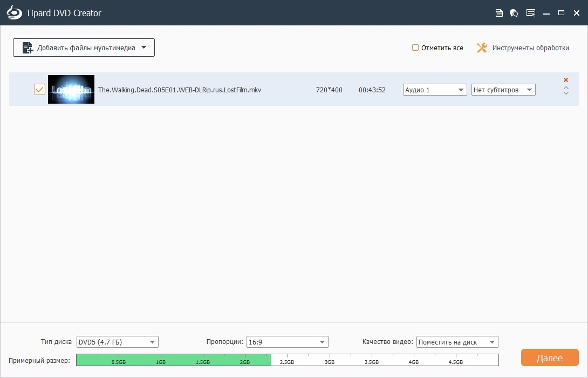
Task: Click the Tipard DVD Creator logo icon
Action: [13, 12]
